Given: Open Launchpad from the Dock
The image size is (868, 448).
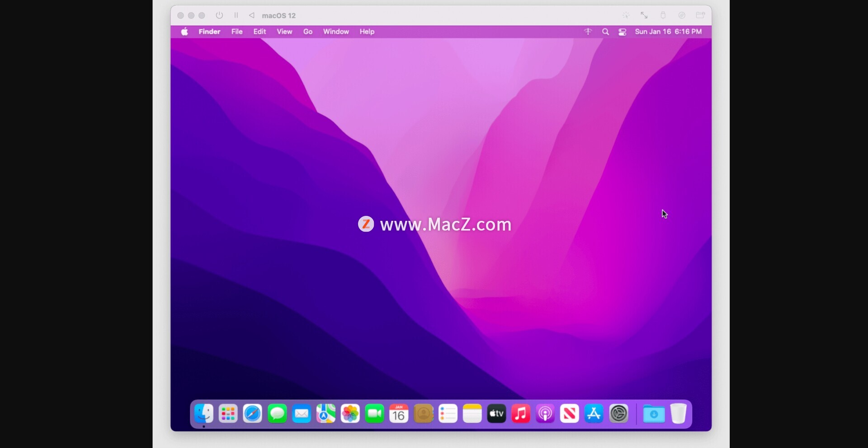Looking at the screenshot, I should pos(228,414).
